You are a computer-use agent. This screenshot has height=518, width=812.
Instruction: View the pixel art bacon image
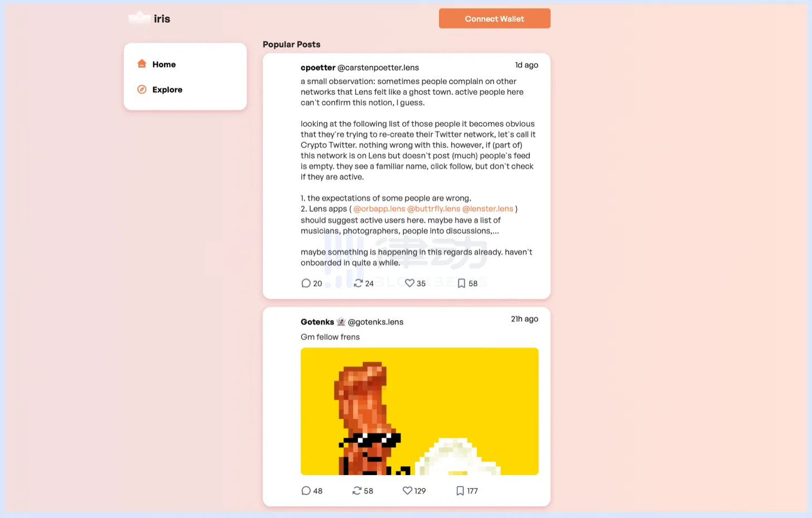coord(419,412)
